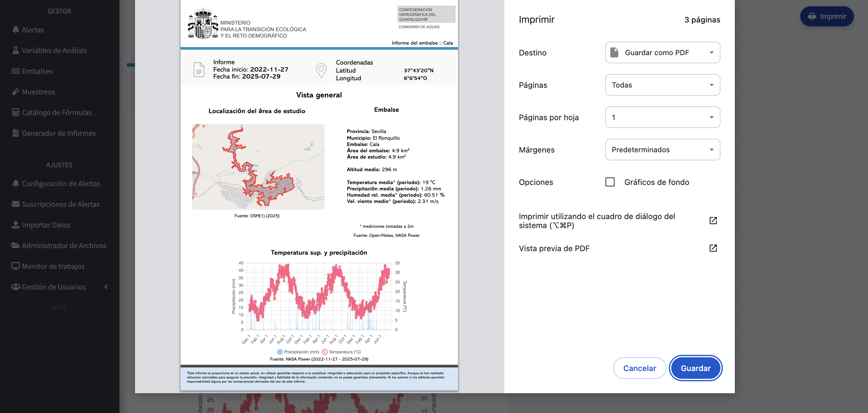Click the Generador de Informes document icon
868x413 pixels.
pyautogui.click(x=16, y=133)
